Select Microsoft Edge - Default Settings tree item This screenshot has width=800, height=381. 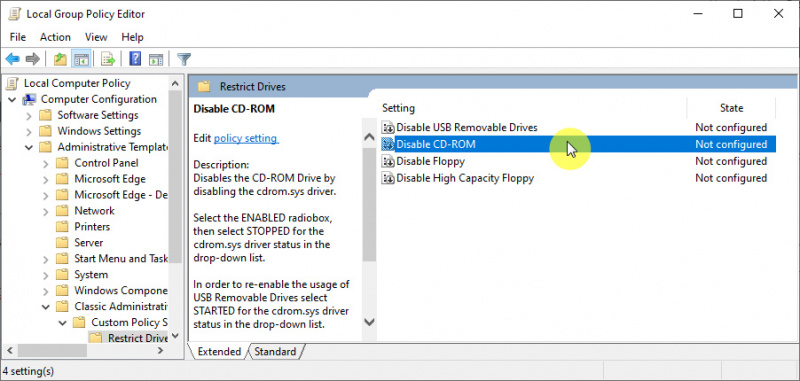tap(121, 195)
